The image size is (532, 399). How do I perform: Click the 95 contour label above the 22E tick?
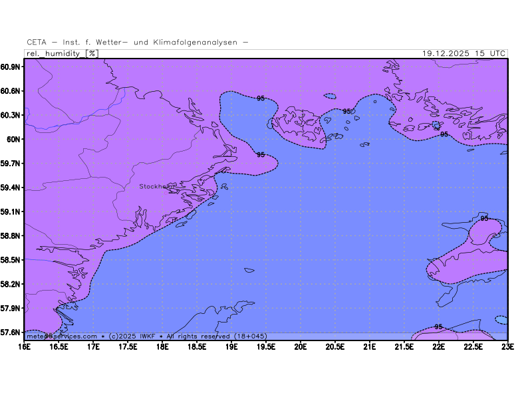[x=438, y=327]
